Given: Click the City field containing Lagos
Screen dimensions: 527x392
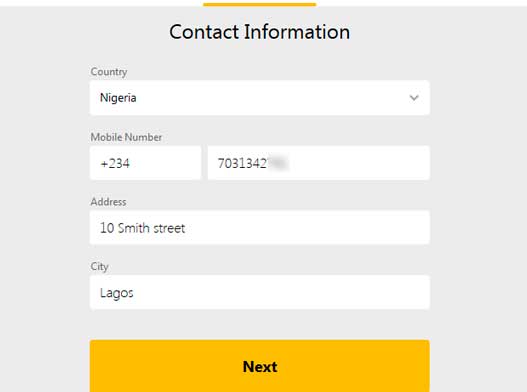Looking at the screenshot, I should [259, 292].
